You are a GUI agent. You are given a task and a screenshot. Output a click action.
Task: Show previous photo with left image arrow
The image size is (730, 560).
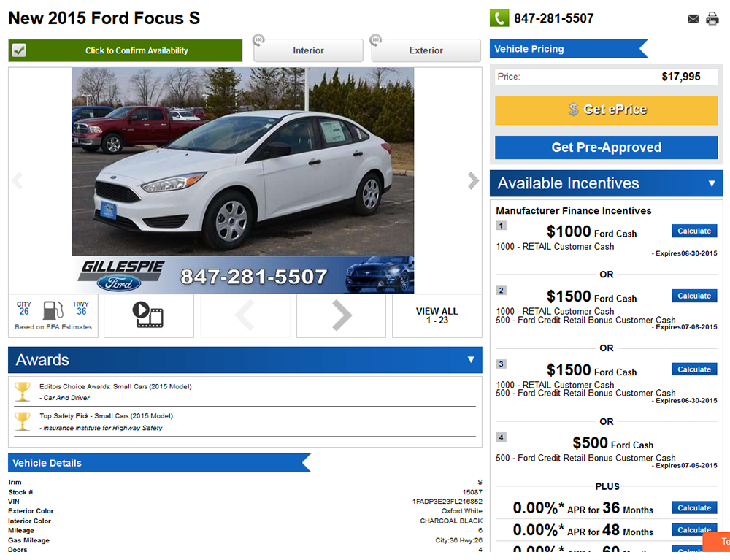pos(18,180)
